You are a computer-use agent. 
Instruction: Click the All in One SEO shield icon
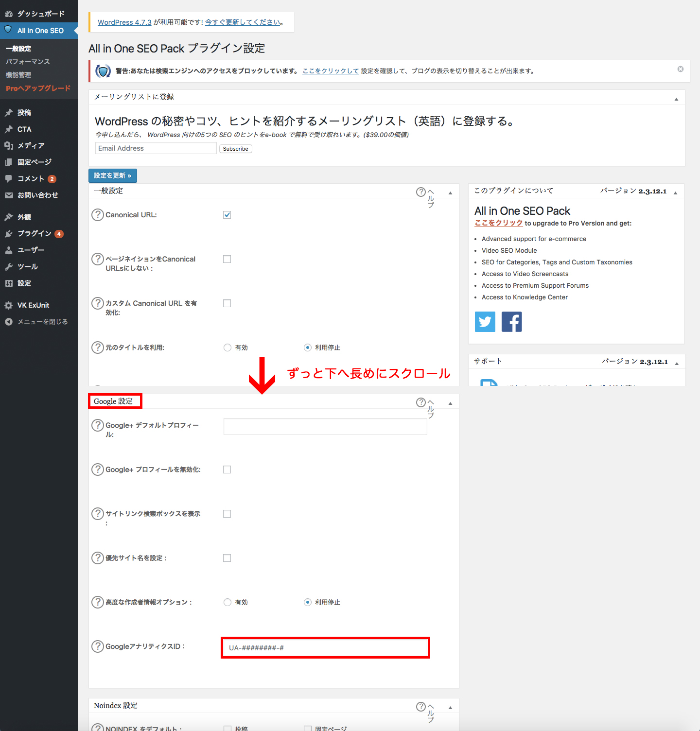(x=8, y=30)
